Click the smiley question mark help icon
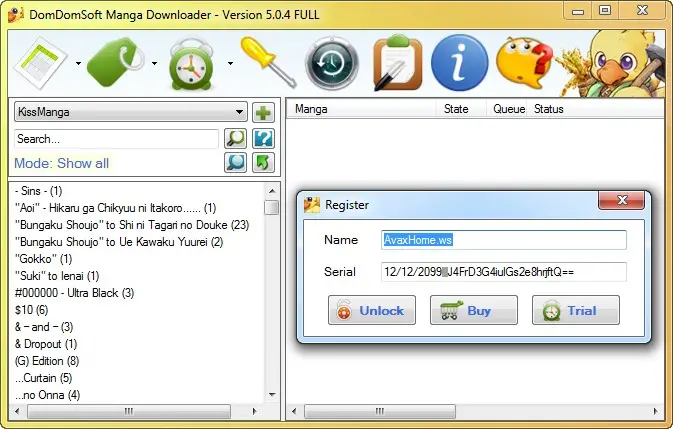Image resolution: width=673 pixels, height=429 pixels. click(x=524, y=63)
